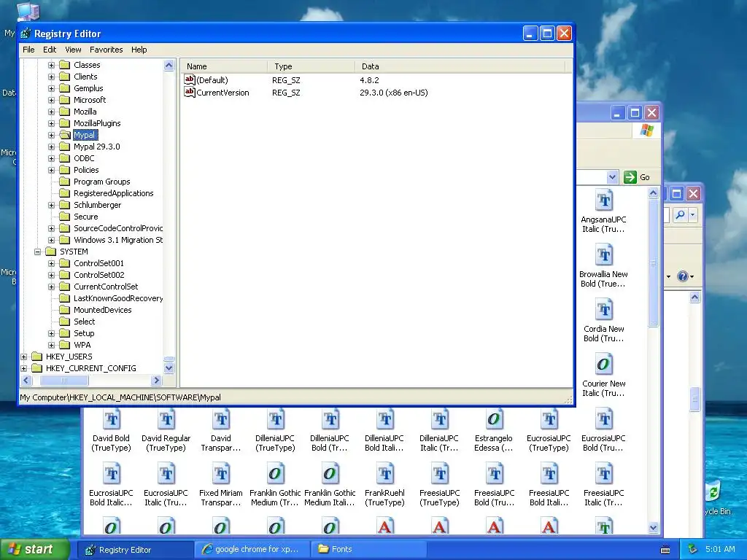The image size is (747, 560).
Task: Click the Data column header
Action: 460,66
